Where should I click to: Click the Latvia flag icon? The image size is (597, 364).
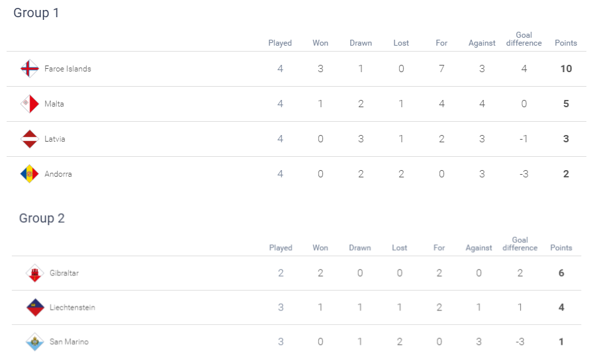click(x=29, y=138)
